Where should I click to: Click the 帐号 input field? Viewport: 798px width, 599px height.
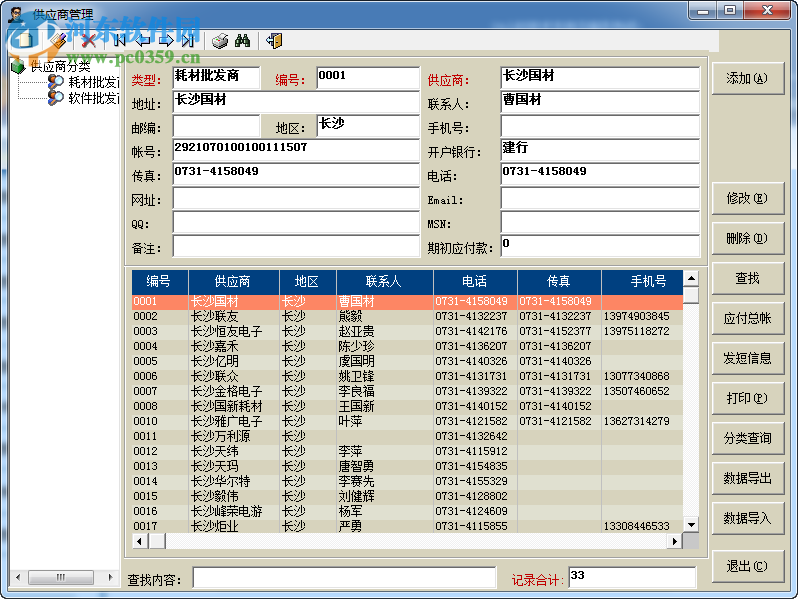click(x=296, y=150)
